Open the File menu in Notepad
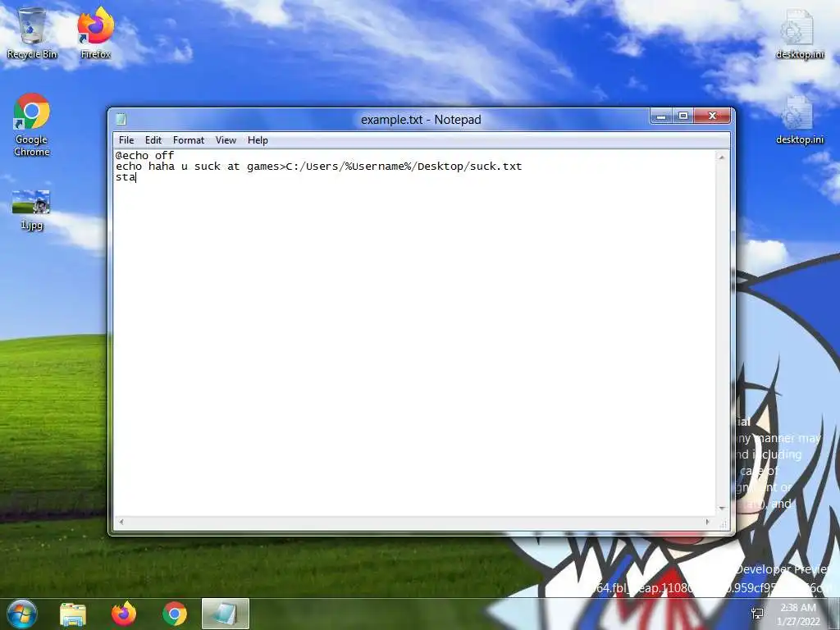 click(x=126, y=140)
